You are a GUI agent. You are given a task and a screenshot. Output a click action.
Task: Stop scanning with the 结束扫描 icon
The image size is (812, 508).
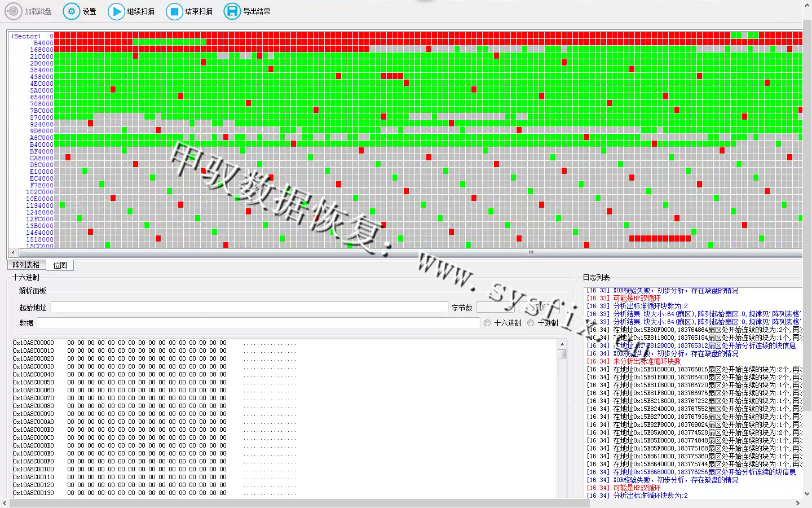point(174,11)
